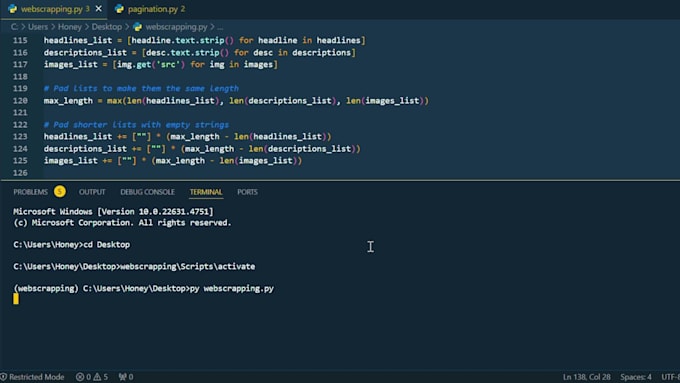
Task: Open the Problems panel tab
Action: tap(30, 192)
